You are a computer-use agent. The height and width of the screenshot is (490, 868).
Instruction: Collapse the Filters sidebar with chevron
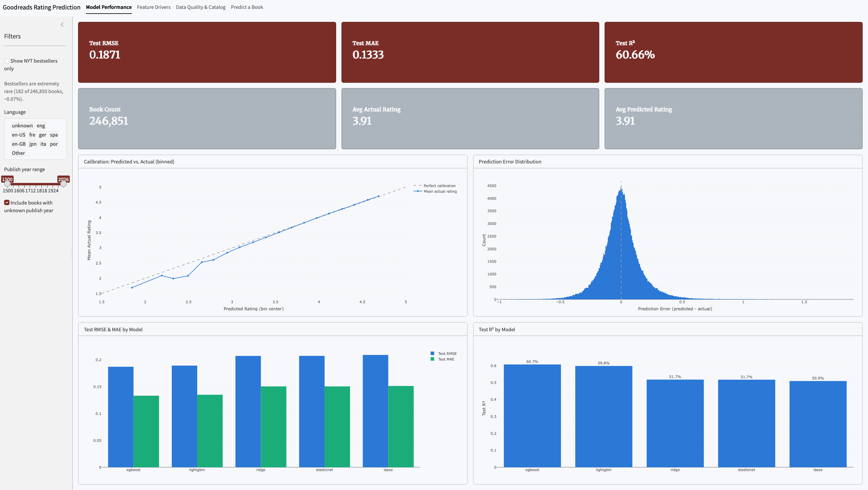[62, 25]
